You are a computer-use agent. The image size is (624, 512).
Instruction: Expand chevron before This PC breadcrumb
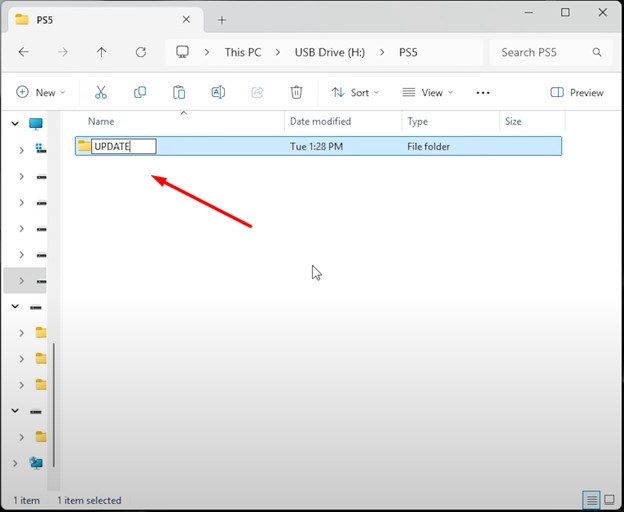coord(207,52)
